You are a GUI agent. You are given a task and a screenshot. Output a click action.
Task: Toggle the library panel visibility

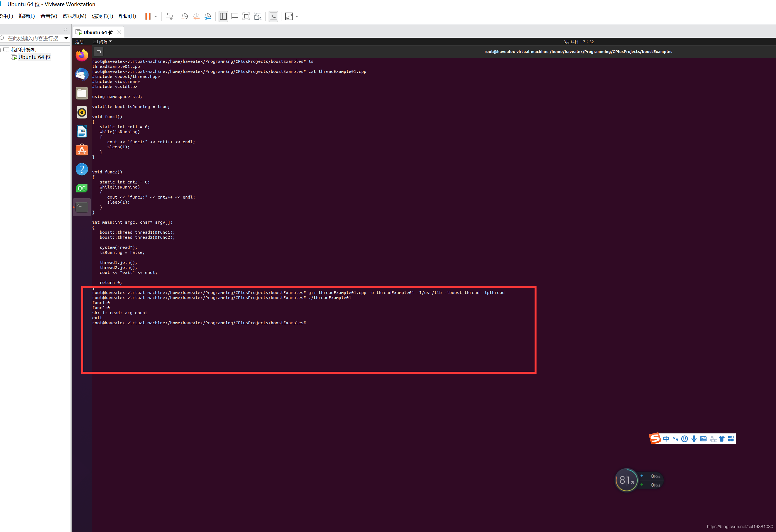point(223,16)
